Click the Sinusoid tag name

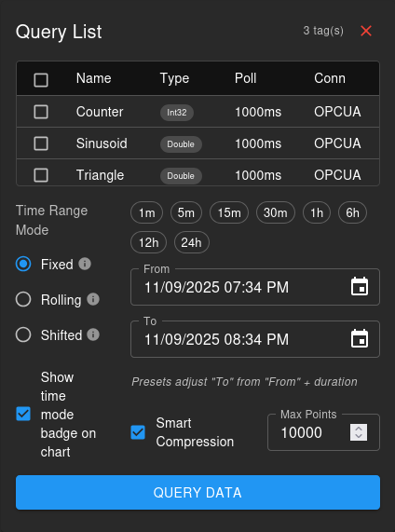102,143
